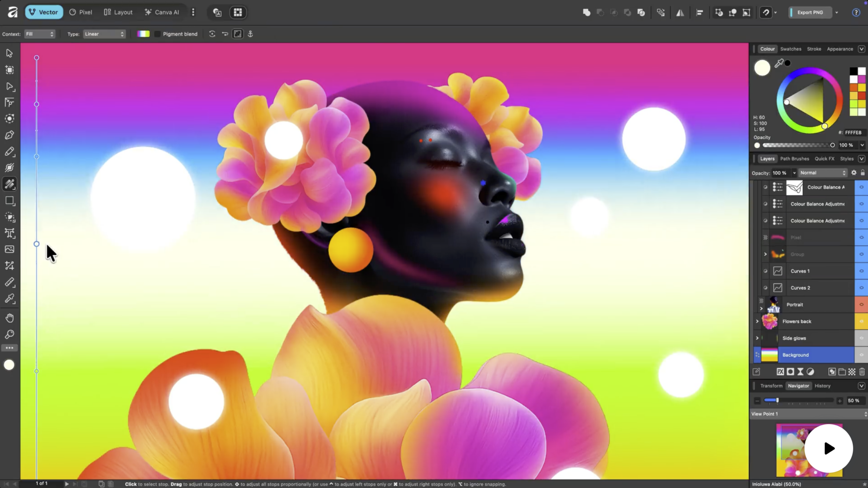The image size is (868, 488).
Task: Select the Zoom magnifier tool
Action: 10,334
